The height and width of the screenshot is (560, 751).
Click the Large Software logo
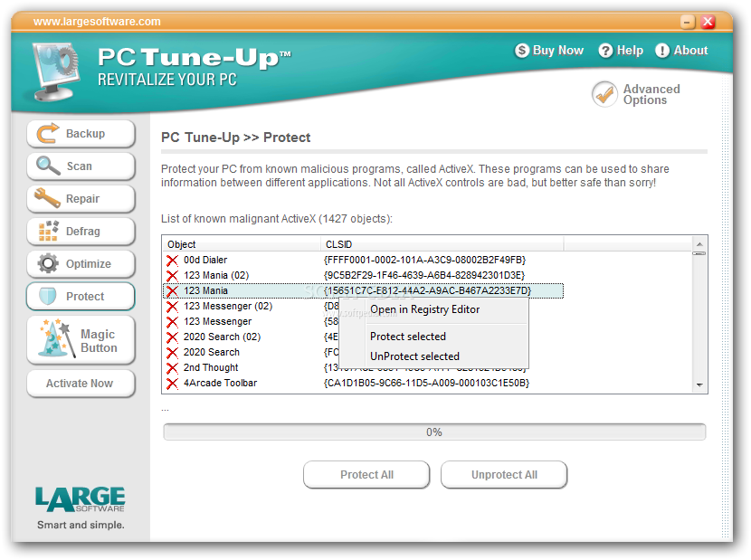point(80,499)
